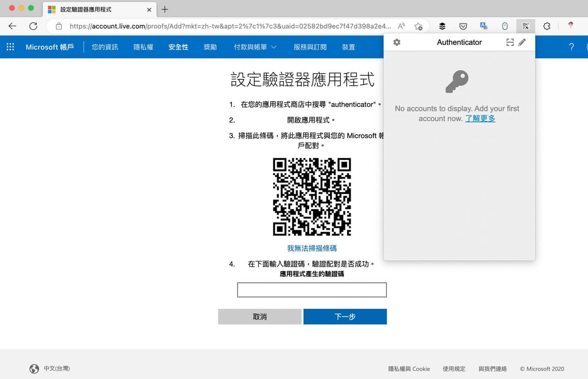This screenshot has height=379, width=588.
Task: Open 服務與訂閱 in the nav bar
Action: [310, 47]
